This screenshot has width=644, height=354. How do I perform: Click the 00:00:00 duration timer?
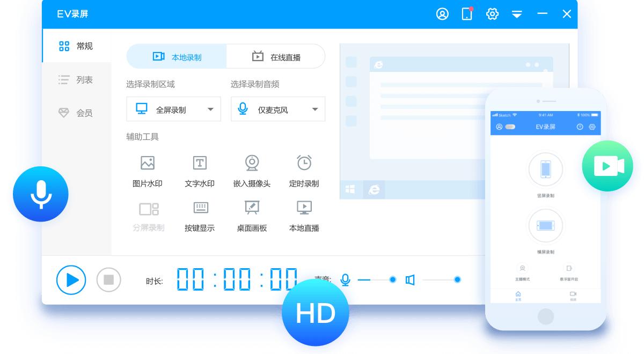click(237, 279)
